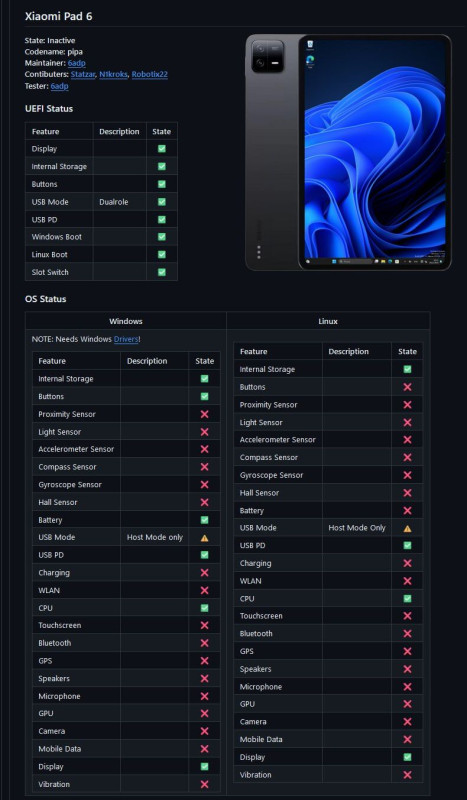Open tester 6adp profile link
The width and height of the screenshot is (467, 800).
(59, 86)
